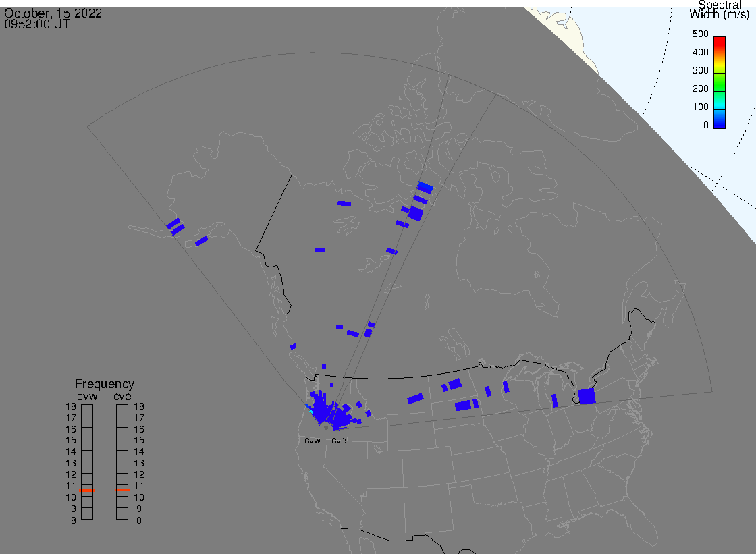Click the date text October, 15 2022
Viewport: 756px width, 554px height.
tap(53, 13)
